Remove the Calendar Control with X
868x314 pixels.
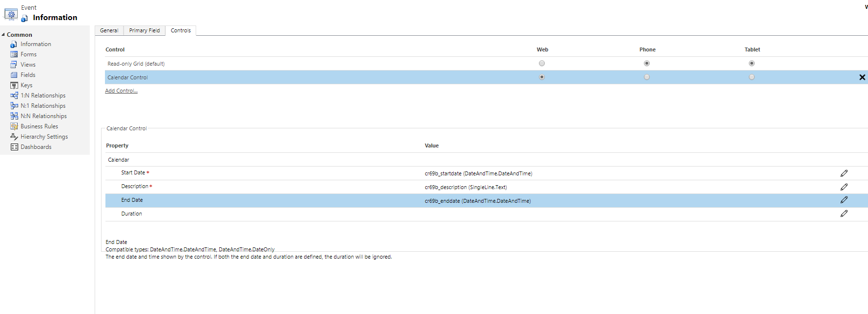pyautogui.click(x=862, y=77)
